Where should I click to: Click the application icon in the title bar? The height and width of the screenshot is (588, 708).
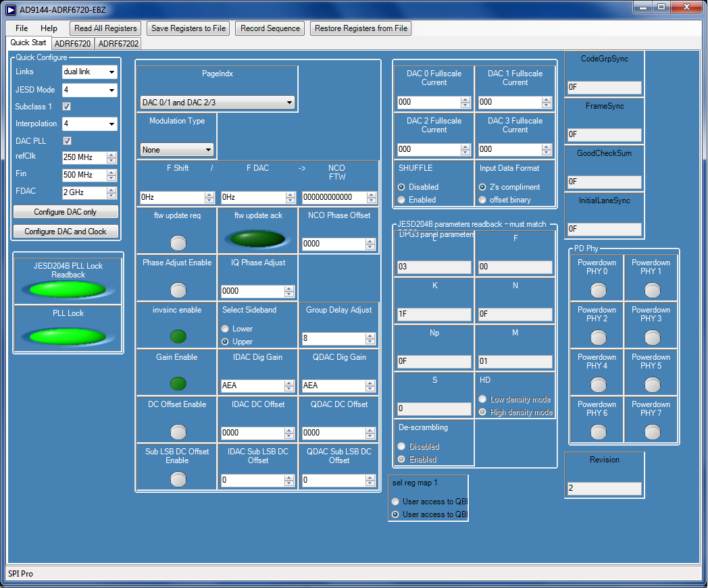tap(11, 9)
